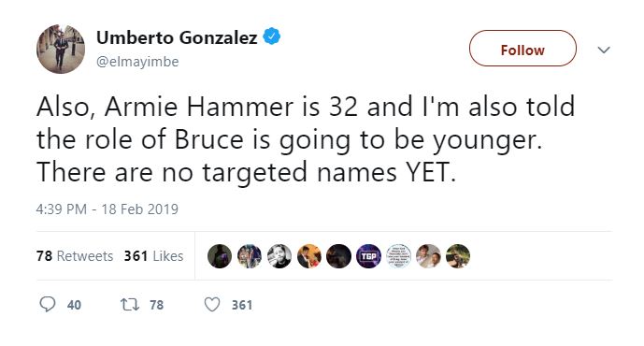Follow Umberto Gonzalez

pyautogui.click(x=522, y=49)
